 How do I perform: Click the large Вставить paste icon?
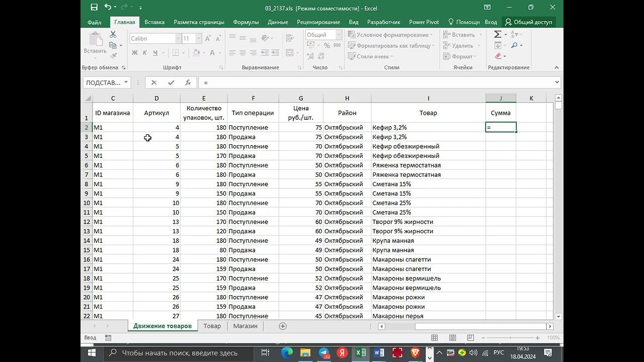[x=95, y=40]
